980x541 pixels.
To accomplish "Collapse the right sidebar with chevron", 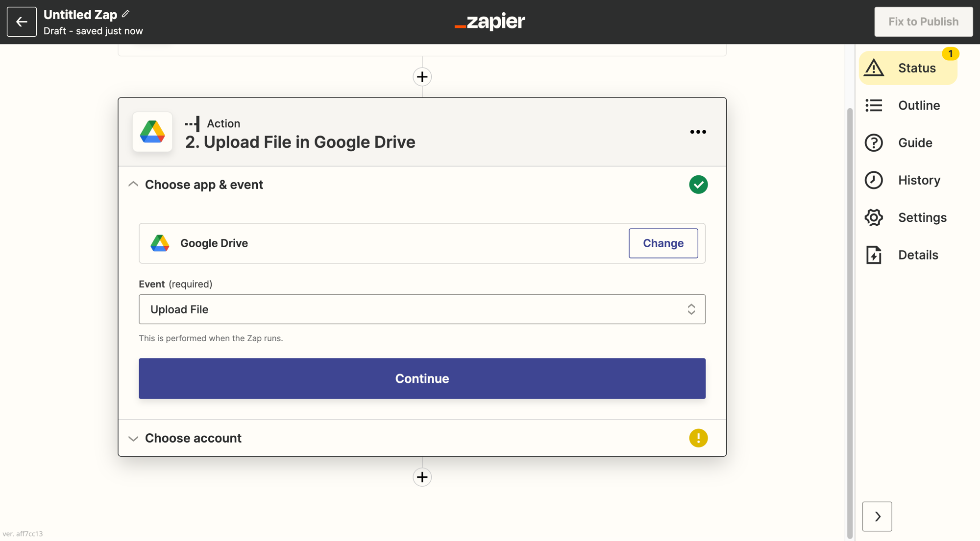I will 877,517.
